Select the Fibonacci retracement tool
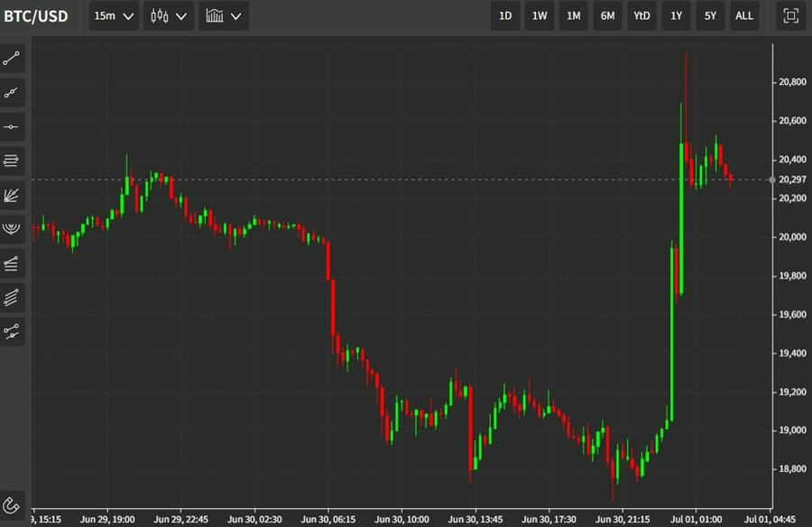Screen dimensions: 812x527 12,263
